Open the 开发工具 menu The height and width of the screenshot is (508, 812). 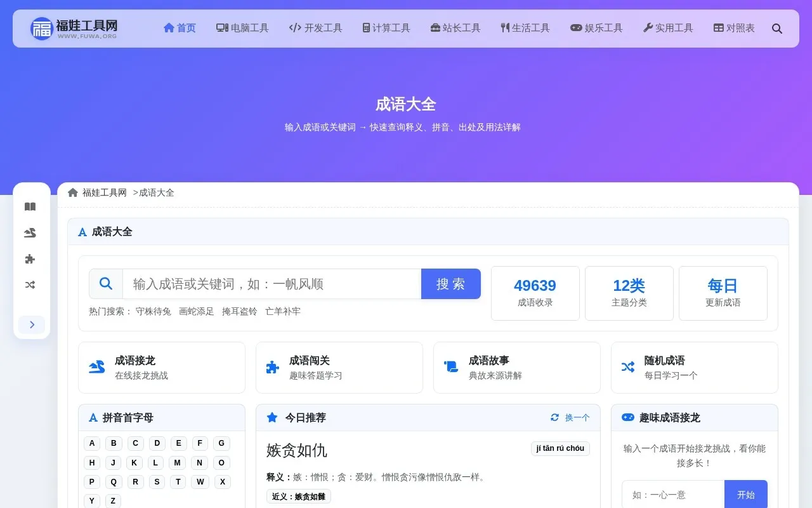click(315, 28)
